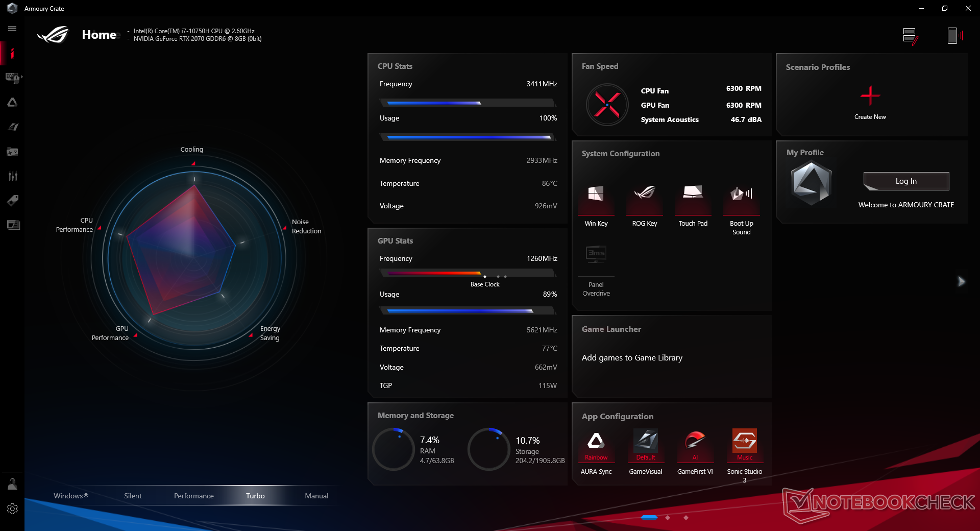
Task: Expand the Device submenu arrow in sidebar
Action: tap(22, 77)
